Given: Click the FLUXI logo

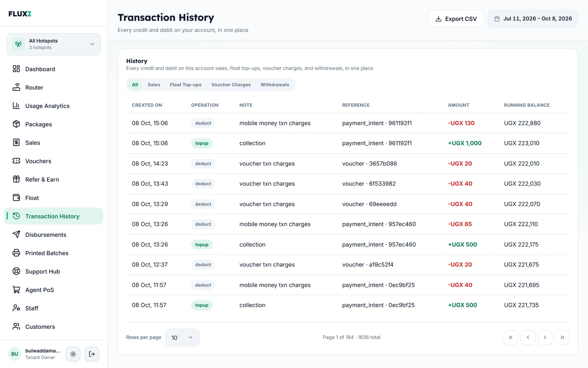Looking at the screenshot, I should 20,14.
